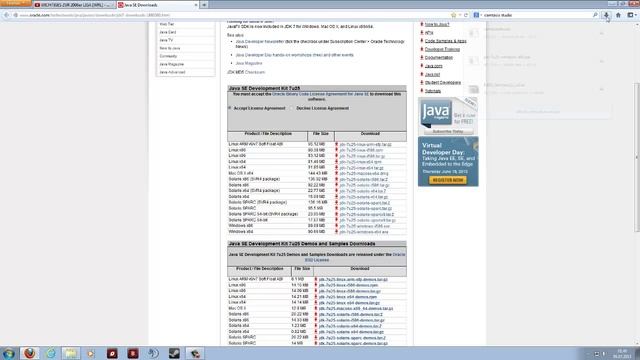The height and width of the screenshot is (360, 640).
Task: Go back with the browser back arrow
Action: [x=6, y=15]
